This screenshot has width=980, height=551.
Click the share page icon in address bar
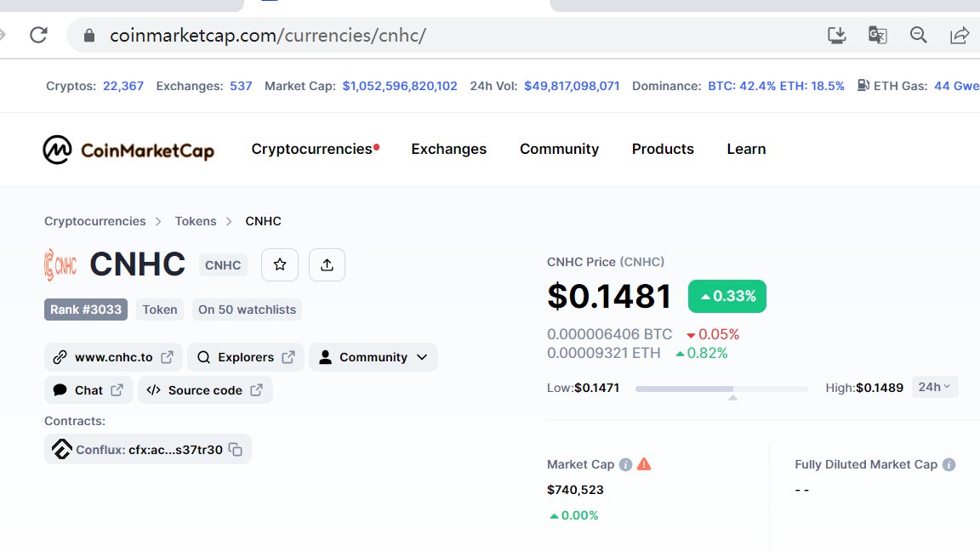point(960,35)
